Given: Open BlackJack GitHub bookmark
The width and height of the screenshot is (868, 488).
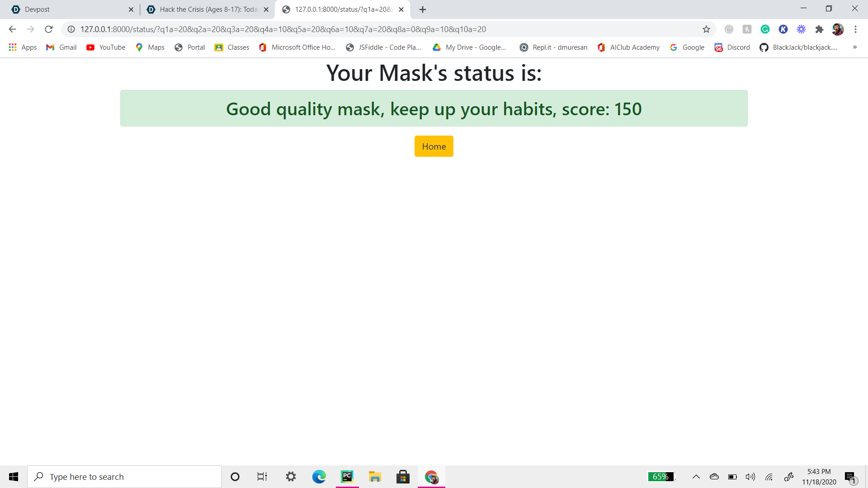Looking at the screenshot, I should 798,47.
